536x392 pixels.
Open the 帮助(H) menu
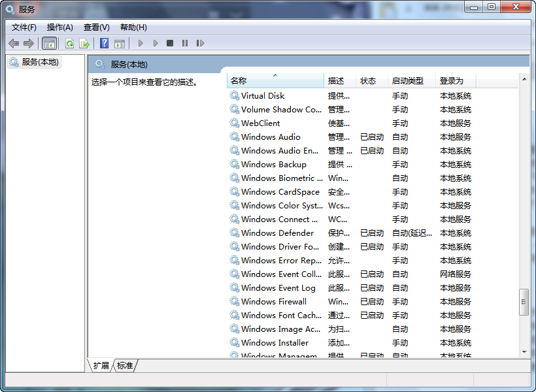point(133,27)
